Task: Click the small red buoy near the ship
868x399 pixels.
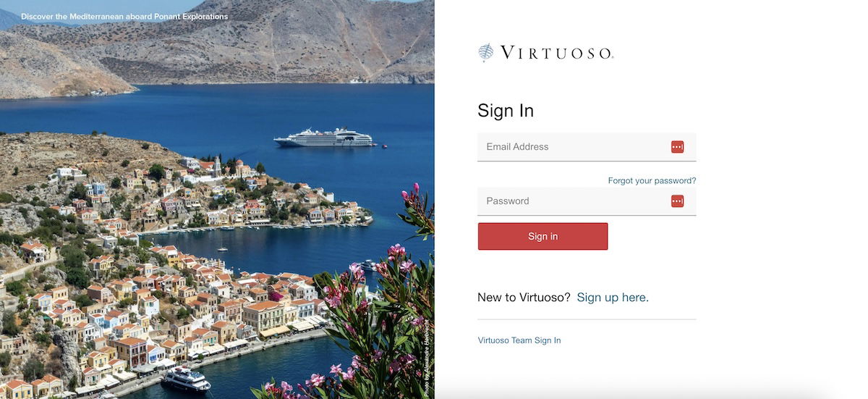Action: [385, 147]
